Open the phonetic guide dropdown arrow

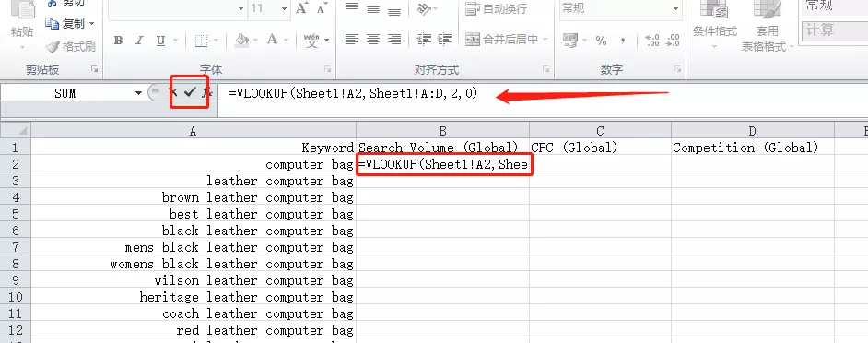pyautogui.click(x=326, y=41)
